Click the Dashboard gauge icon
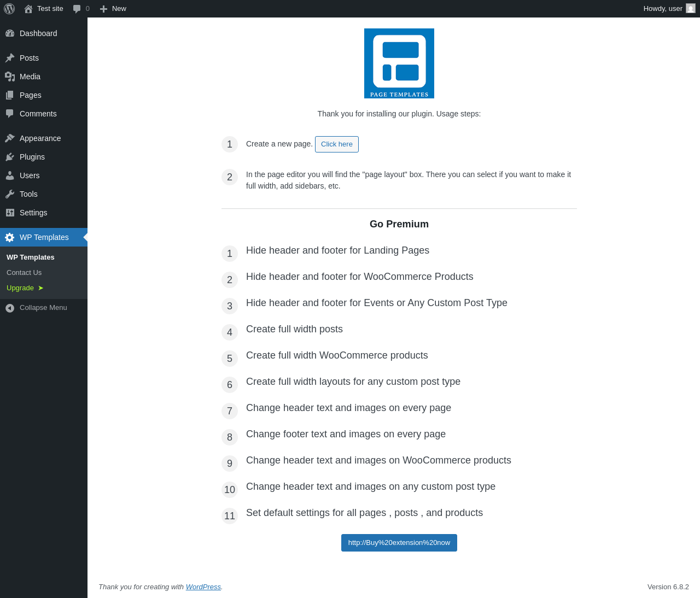This screenshot has height=598, width=700. [x=10, y=33]
